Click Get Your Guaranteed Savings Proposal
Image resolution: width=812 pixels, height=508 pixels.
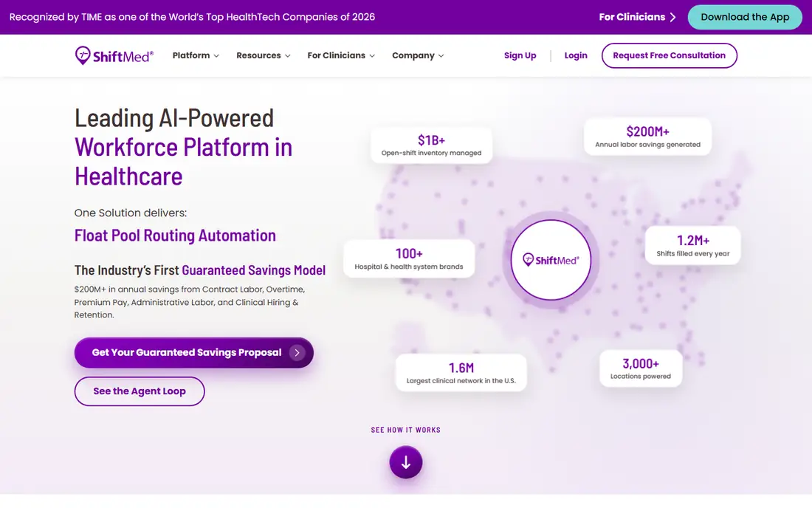[x=193, y=353]
